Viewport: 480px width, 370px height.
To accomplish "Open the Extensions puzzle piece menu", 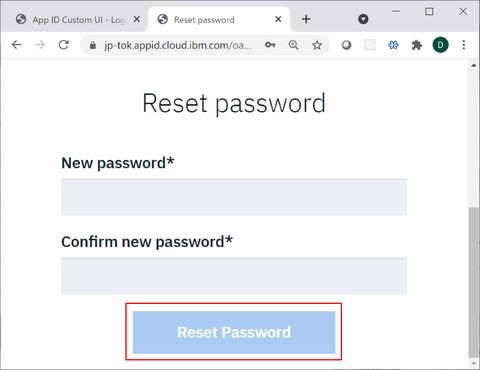I will pos(417,45).
